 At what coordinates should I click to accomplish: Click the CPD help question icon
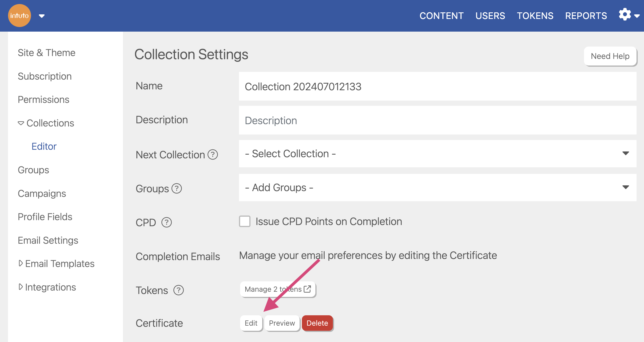pos(167,222)
